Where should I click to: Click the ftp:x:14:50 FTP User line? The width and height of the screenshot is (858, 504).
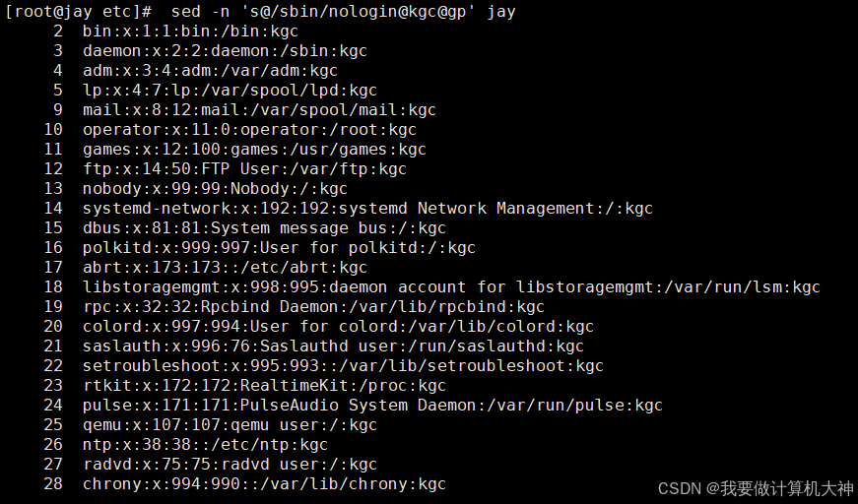click(244, 169)
